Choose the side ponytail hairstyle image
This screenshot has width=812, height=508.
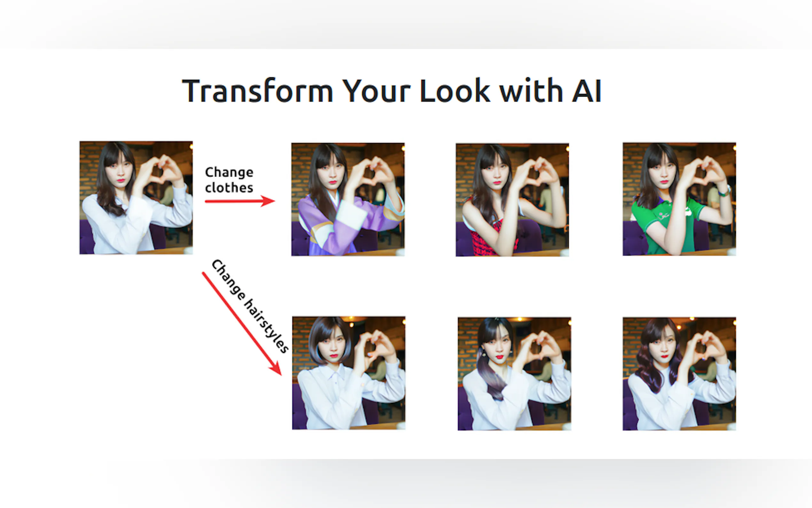pos(514,374)
